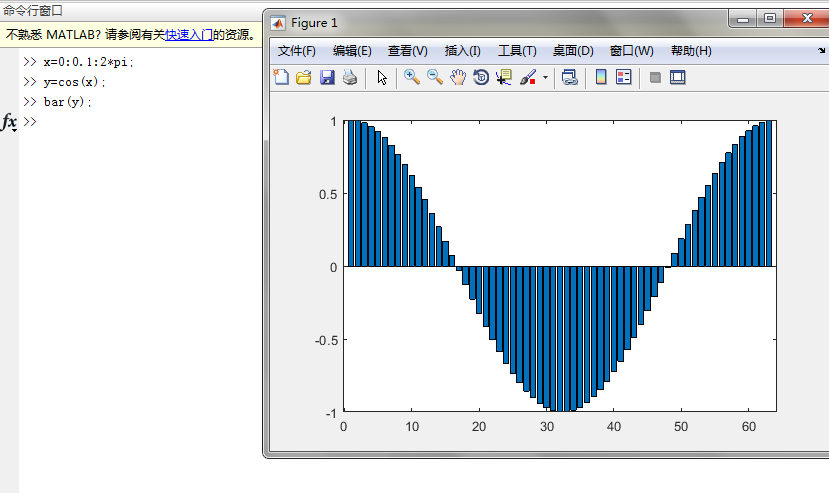Image resolution: width=829 pixels, height=493 pixels.
Task: Maximize the Figure 1 window
Action: (770, 19)
